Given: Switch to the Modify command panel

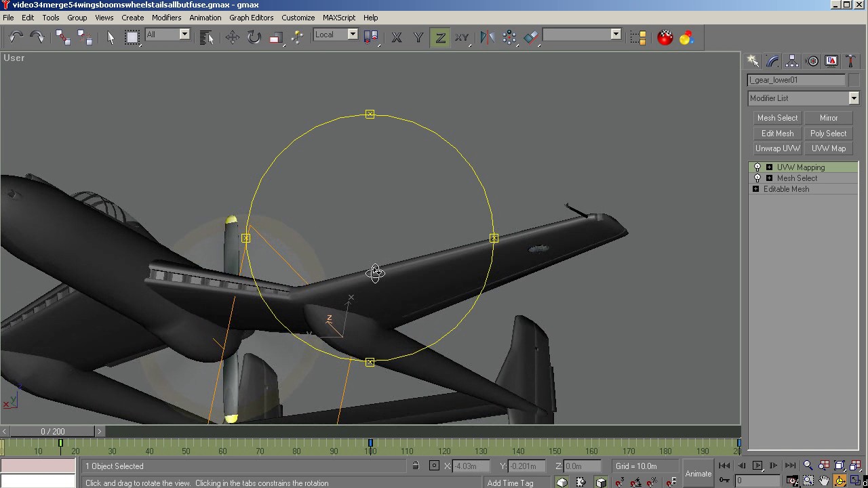Looking at the screenshot, I should [x=772, y=61].
